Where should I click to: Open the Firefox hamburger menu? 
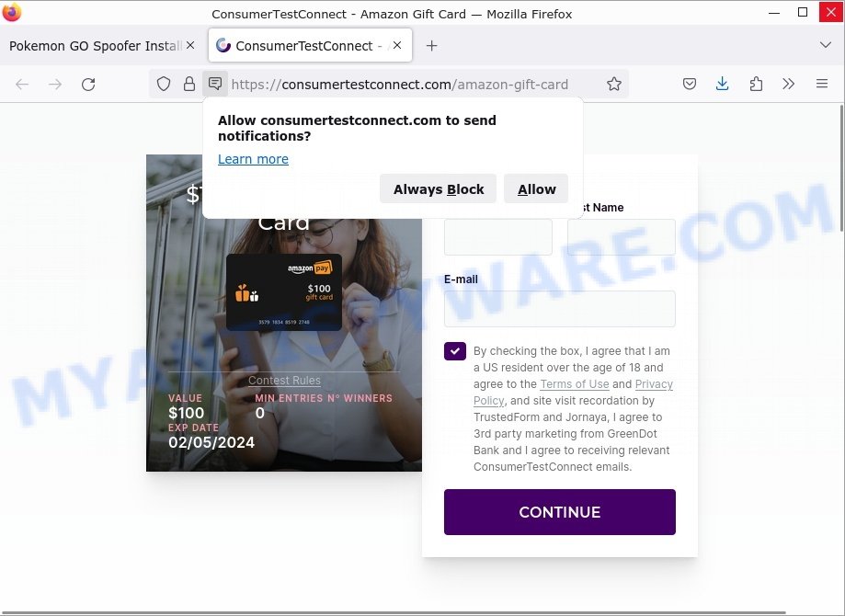coord(822,84)
